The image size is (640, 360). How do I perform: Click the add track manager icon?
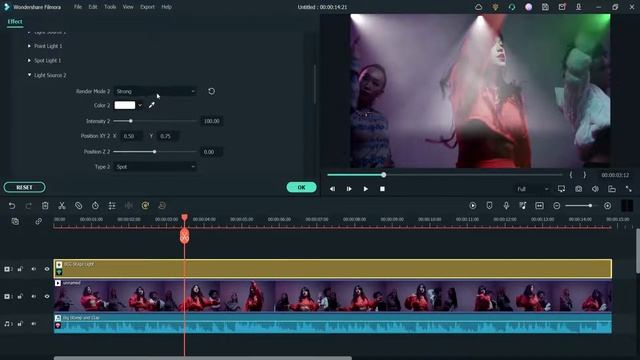point(15,221)
